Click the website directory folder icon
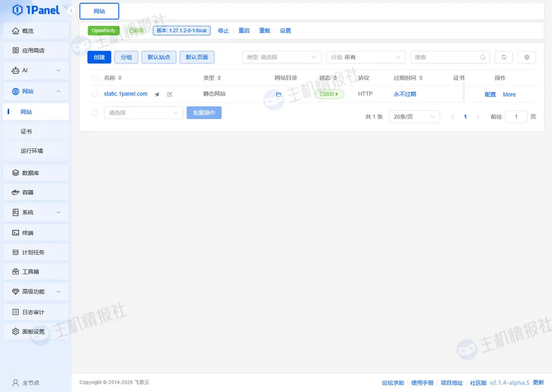Screen dimensions: 552x392 (279, 94)
